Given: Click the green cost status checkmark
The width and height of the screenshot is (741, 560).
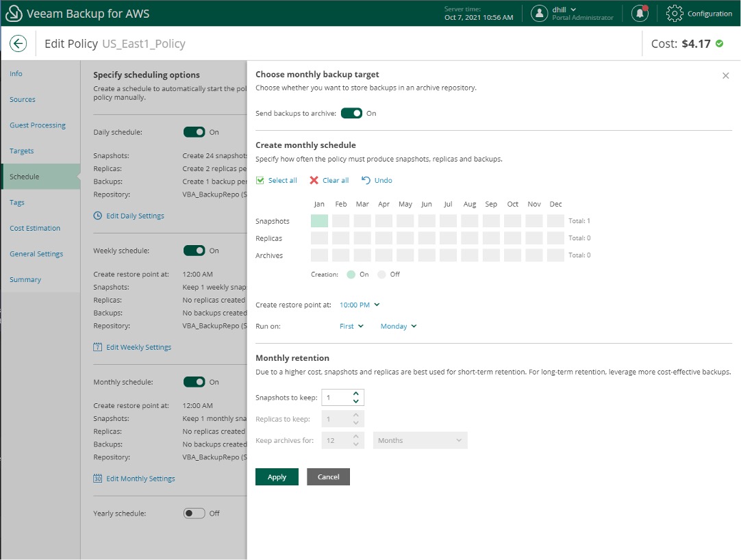Looking at the screenshot, I should click(x=719, y=44).
